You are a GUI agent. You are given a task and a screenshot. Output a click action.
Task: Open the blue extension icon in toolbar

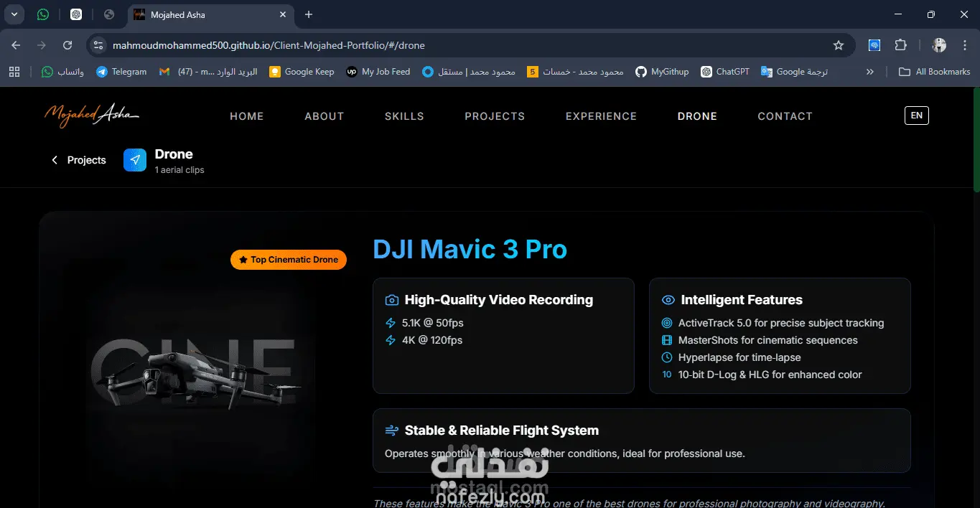click(874, 45)
